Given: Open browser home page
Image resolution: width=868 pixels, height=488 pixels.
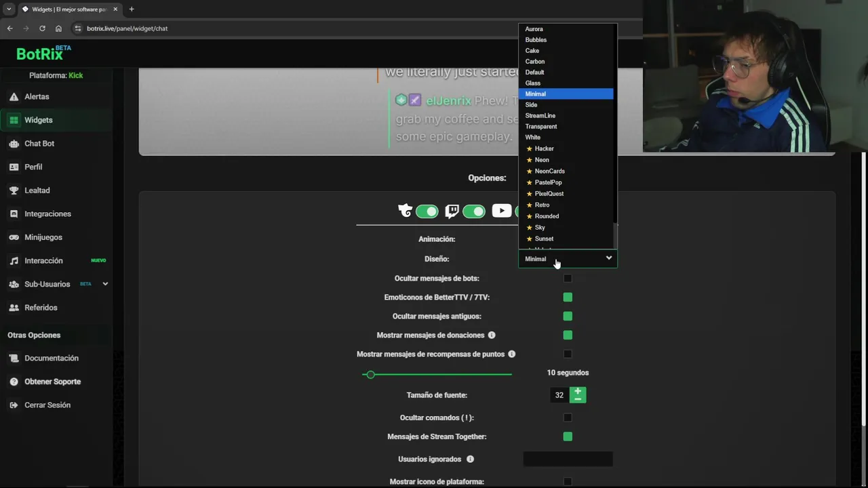Looking at the screenshot, I should pyautogui.click(x=58, y=28).
